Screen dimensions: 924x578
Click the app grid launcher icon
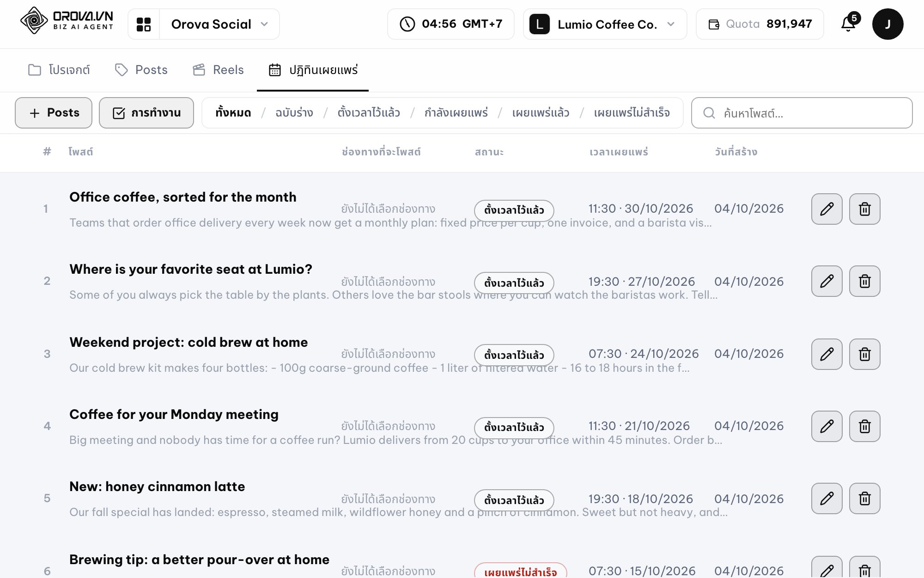[x=144, y=24]
